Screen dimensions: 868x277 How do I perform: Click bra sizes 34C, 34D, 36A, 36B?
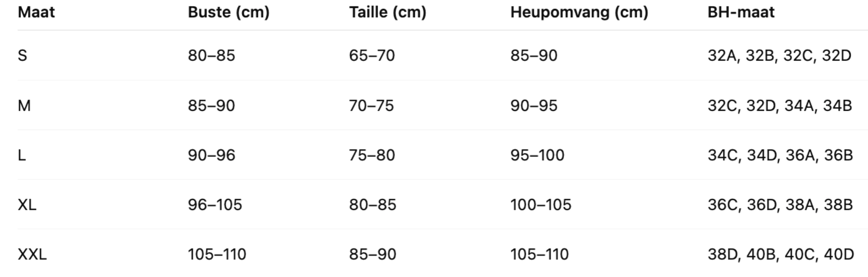point(780,155)
